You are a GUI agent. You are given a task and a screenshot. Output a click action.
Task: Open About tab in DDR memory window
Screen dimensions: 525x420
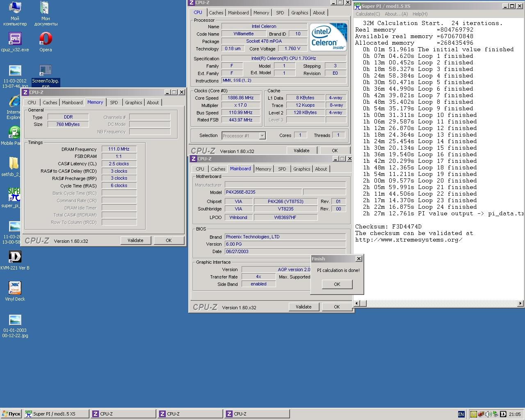coord(153,103)
